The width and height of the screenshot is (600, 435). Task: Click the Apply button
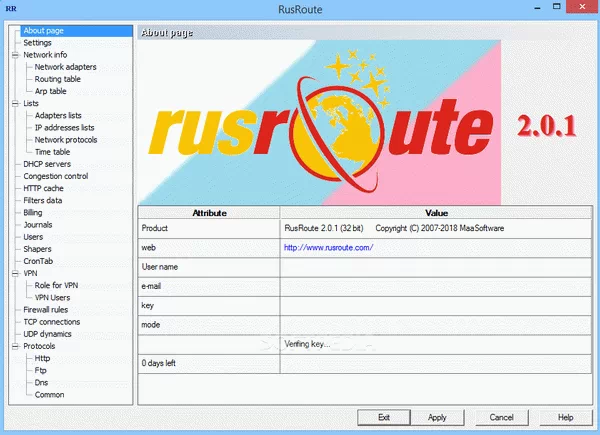point(437,417)
